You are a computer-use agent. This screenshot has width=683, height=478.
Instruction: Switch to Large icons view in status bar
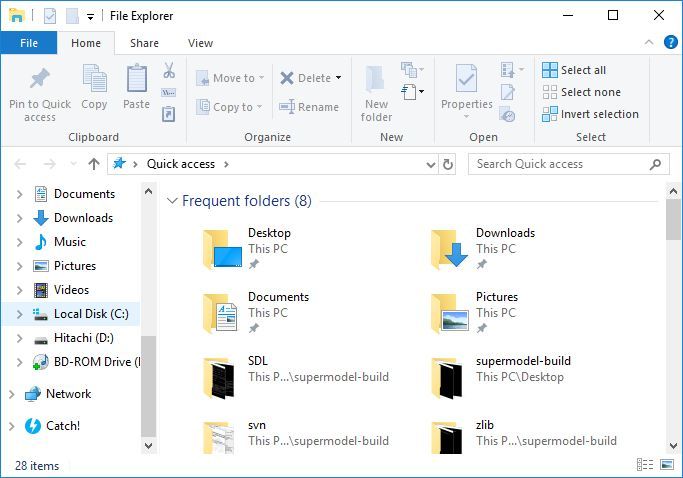pyautogui.click(x=667, y=464)
